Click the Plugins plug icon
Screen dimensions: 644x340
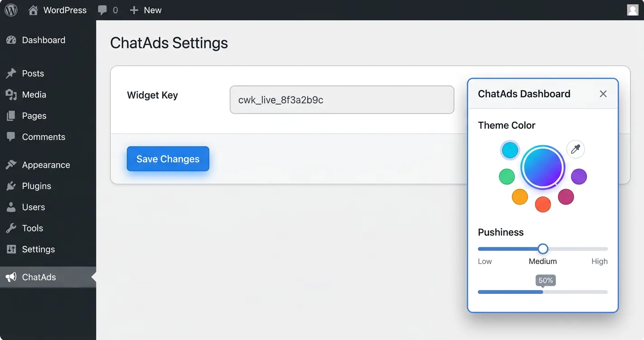tap(11, 186)
